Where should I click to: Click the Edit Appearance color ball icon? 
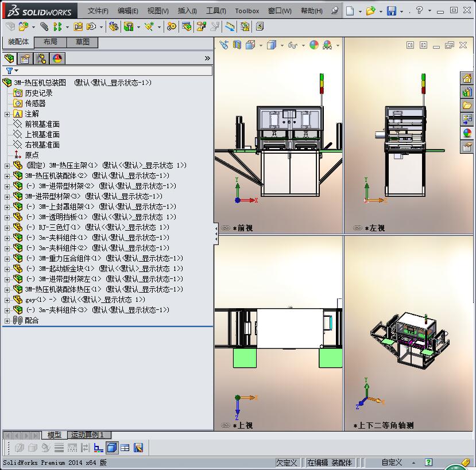(314, 45)
